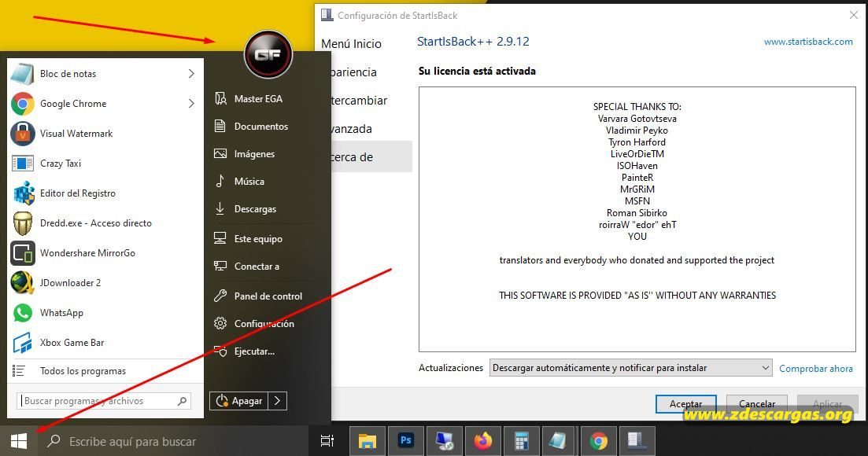
Task: Open Xbox Game Bar icon
Action: [23, 343]
